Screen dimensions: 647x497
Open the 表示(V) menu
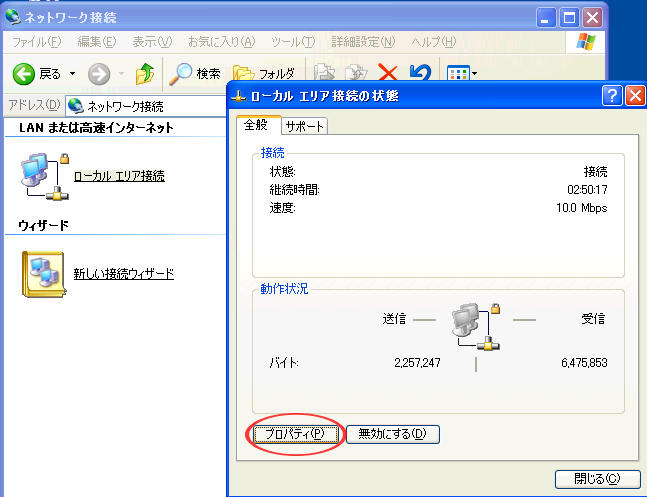coord(152,42)
